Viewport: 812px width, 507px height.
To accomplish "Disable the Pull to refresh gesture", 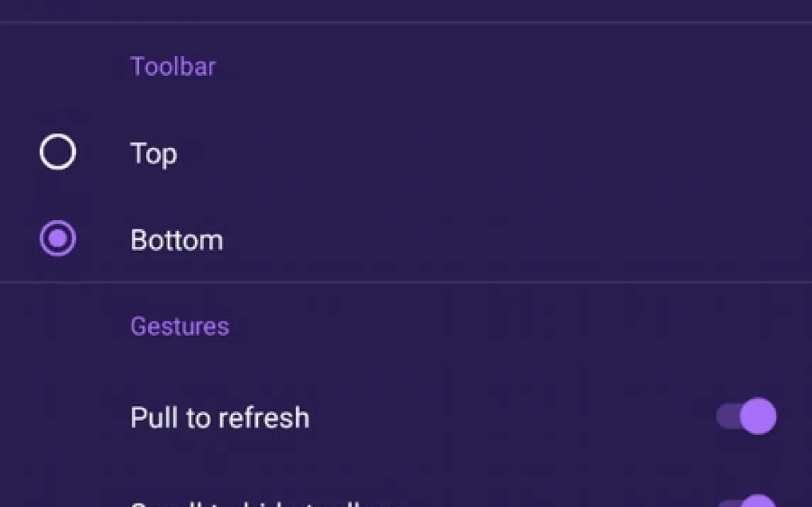I will point(746,416).
